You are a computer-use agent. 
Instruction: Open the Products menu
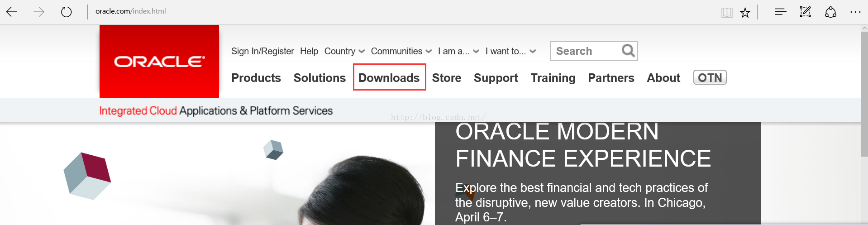[256, 78]
